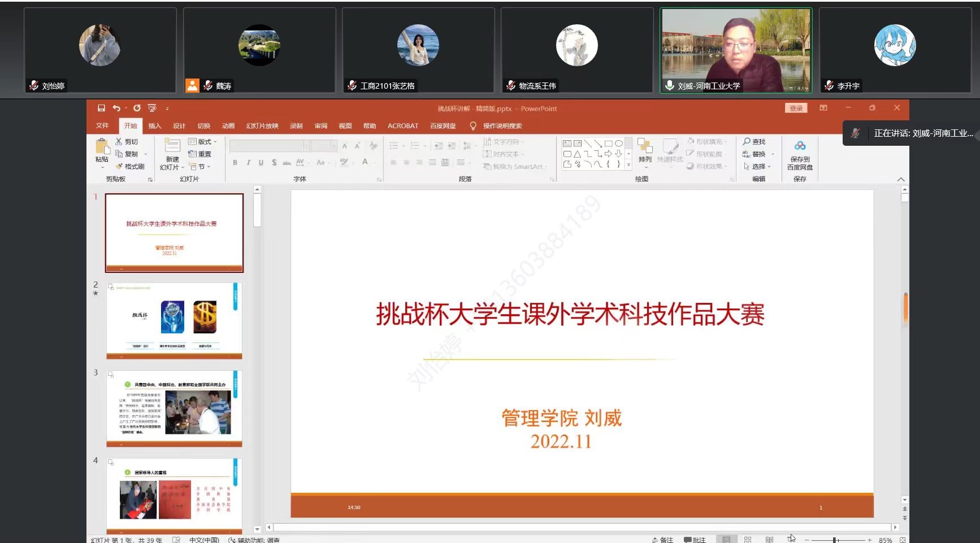Click the Format Painter (格式刷) icon
The image size is (980, 543).
click(119, 167)
